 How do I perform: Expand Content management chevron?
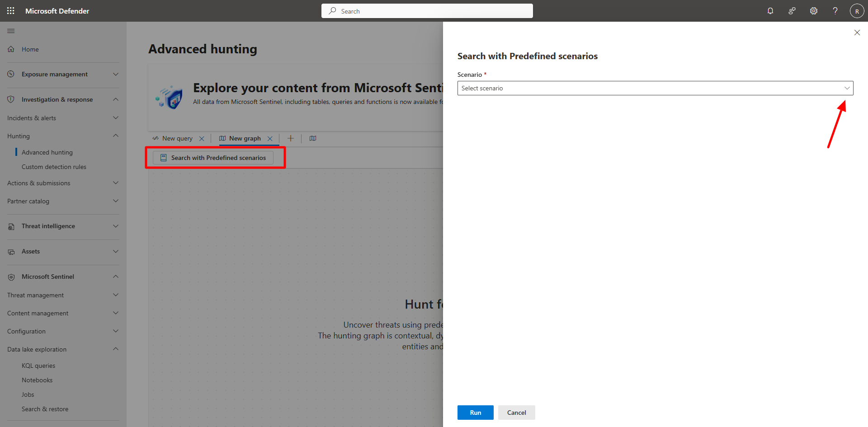pyautogui.click(x=116, y=313)
